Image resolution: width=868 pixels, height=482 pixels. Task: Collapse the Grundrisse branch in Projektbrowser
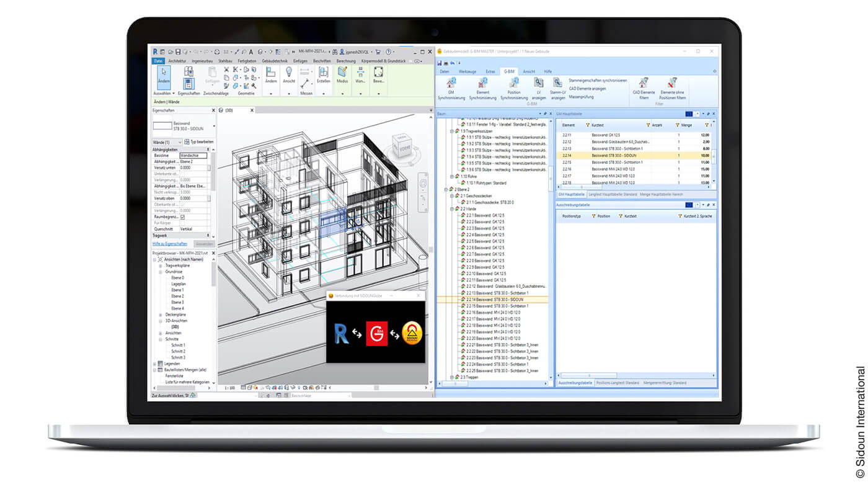tap(160, 272)
